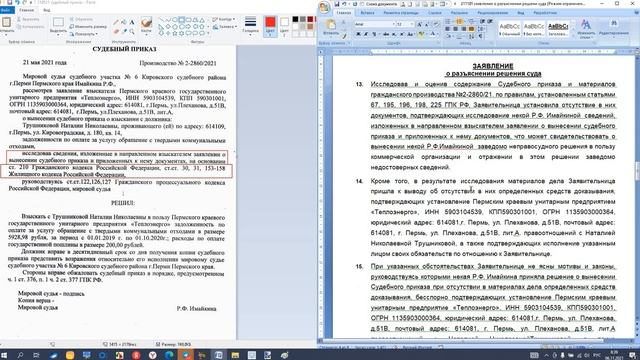Expand the Контур dropdown in Paint

(223, 19)
